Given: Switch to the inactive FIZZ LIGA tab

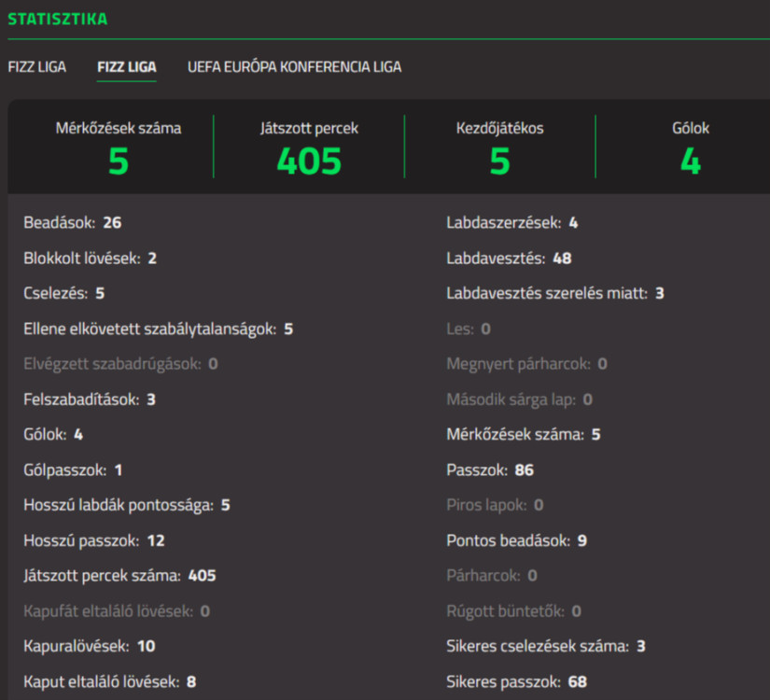Looking at the screenshot, I should click(x=37, y=67).
